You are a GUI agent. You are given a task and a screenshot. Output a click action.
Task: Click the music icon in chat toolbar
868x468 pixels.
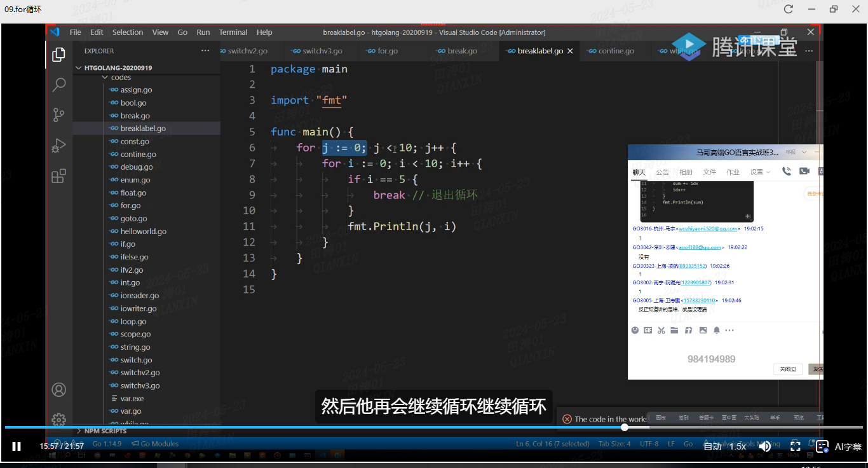(689, 330)
